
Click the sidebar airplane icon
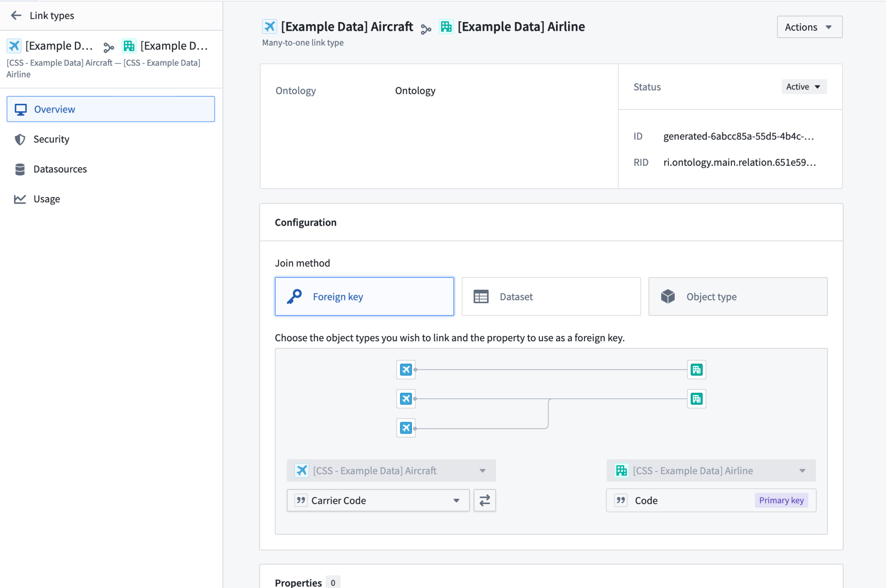pyautogui.click(x=14, y=46)
